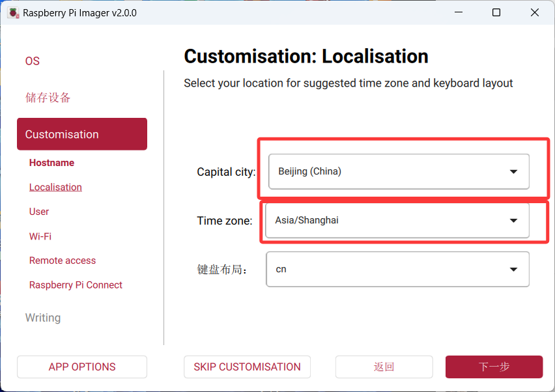Viewport: 555px width, 392px height.
Task: Go to the OS step in sidebar
Action: pos(32,61)
